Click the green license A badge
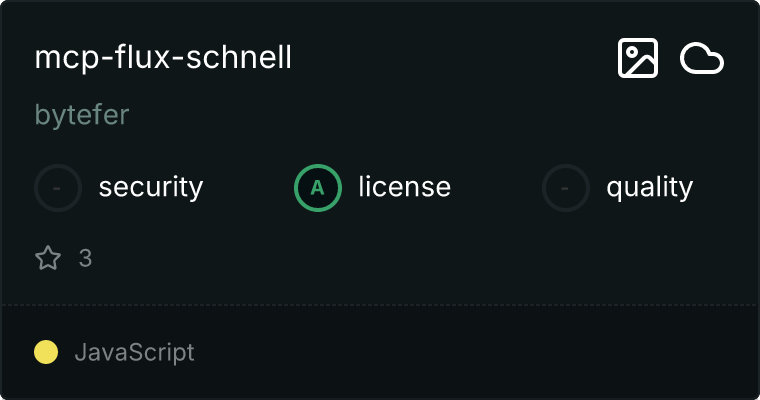 (318, 187)
